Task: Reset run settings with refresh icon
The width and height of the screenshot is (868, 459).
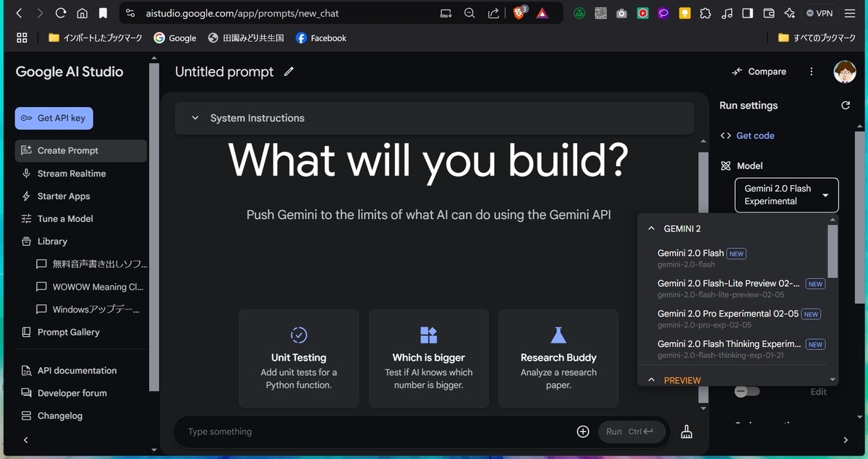Action: pyautogui.click(x=846, y=106)
